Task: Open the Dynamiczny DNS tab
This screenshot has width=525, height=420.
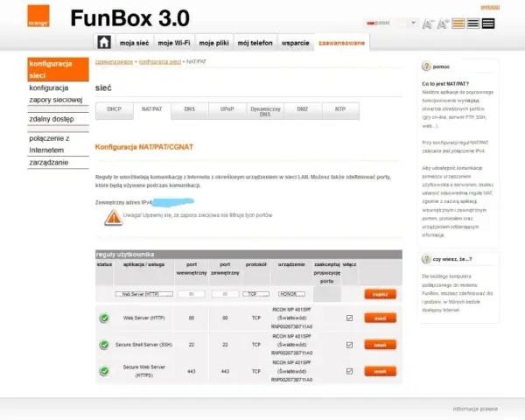Action: [265, 111]
